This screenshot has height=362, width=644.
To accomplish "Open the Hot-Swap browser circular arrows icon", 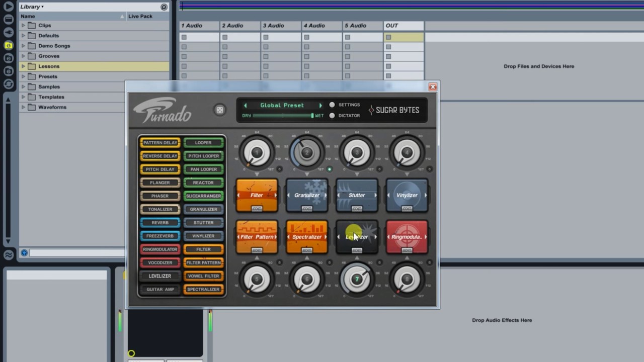I will coord(9,84).
